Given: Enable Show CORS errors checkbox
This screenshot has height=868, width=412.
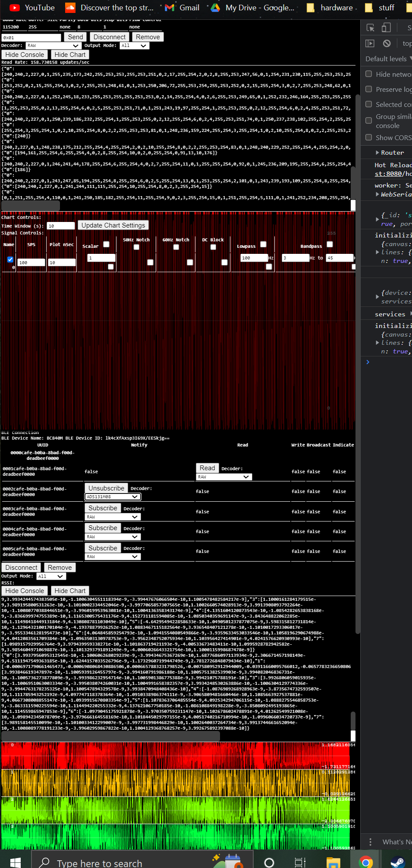Looking at the screenshot, I should pos(369,137).
